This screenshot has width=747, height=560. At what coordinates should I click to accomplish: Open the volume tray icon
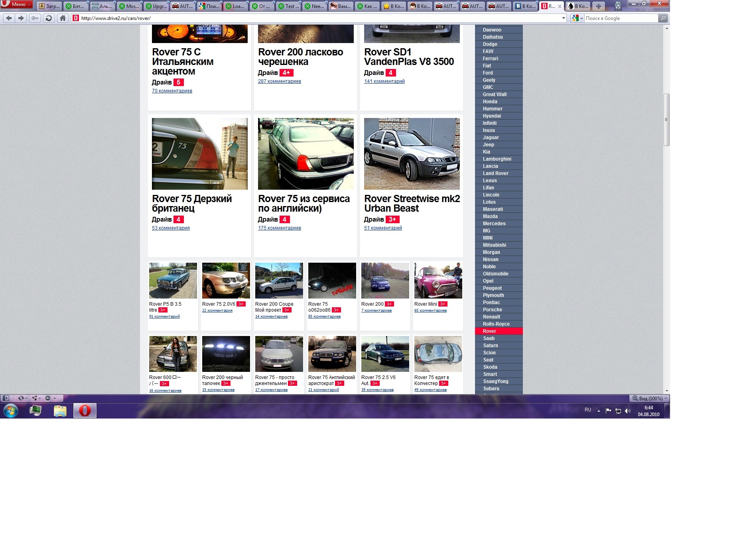pyautogui.click(x=628, y=411)
